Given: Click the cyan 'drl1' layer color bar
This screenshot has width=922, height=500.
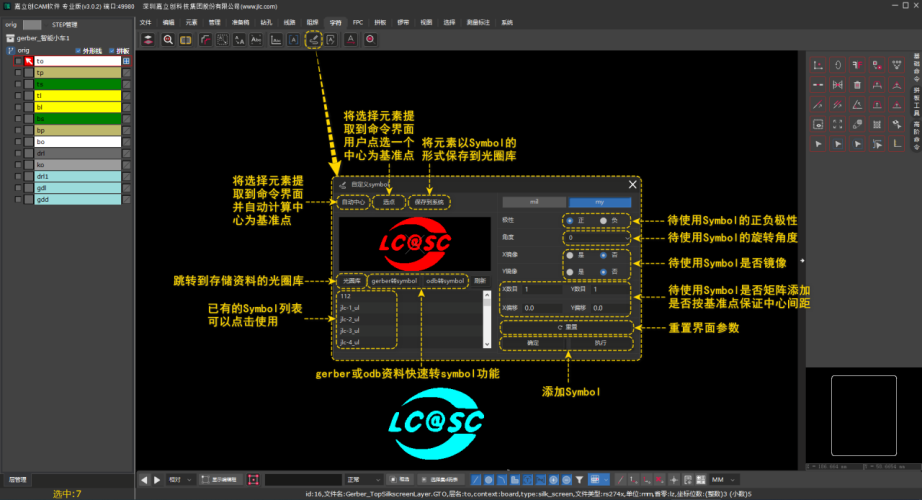Looking at the screenshot, I should pyautogui.click(x=78, y=176).
